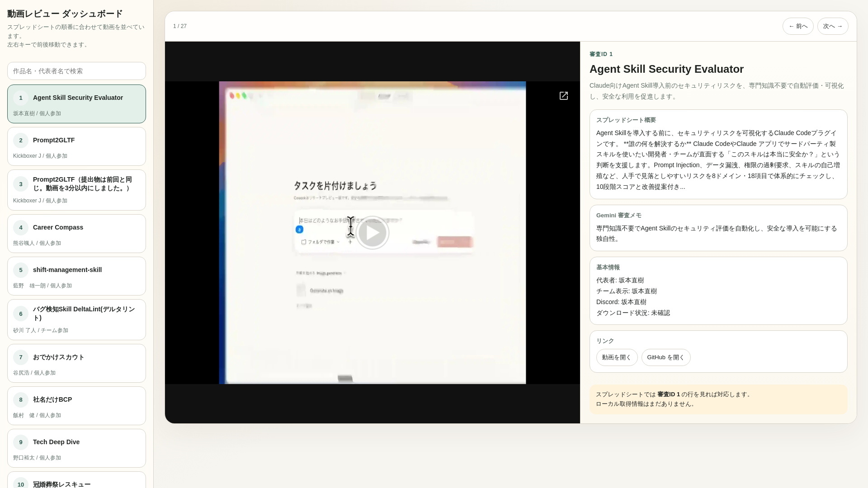868x488 pixels.
Task: Click the Agent Skill Security Evaluator heading
Action: 666,69
